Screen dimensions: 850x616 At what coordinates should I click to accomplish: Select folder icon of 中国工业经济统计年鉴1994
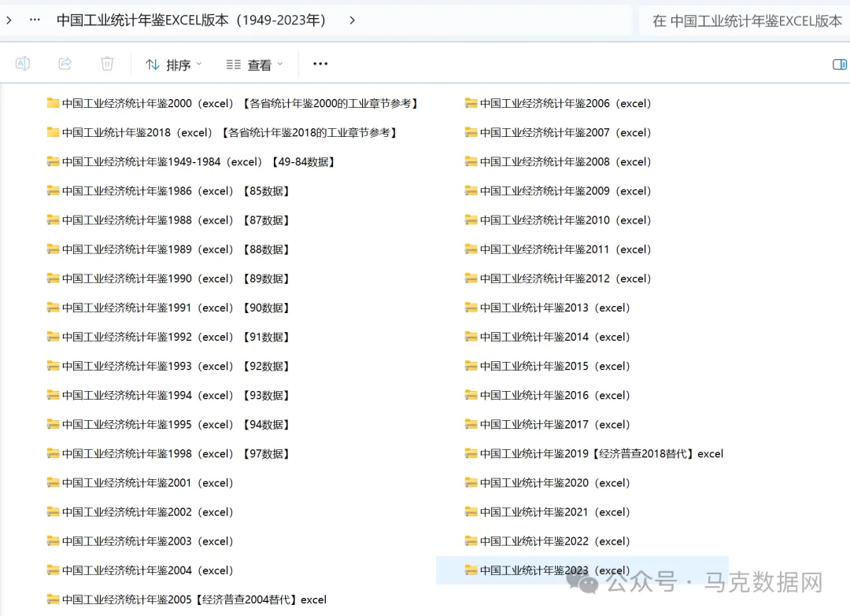point(54,396)
